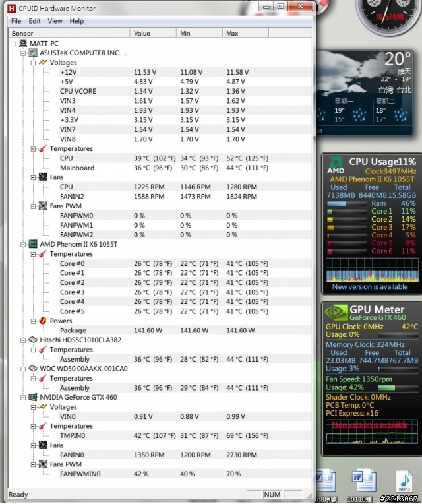Click the Core 3 usage bar
This screenshot has width=422, height=504.
(x=347, y=227)
